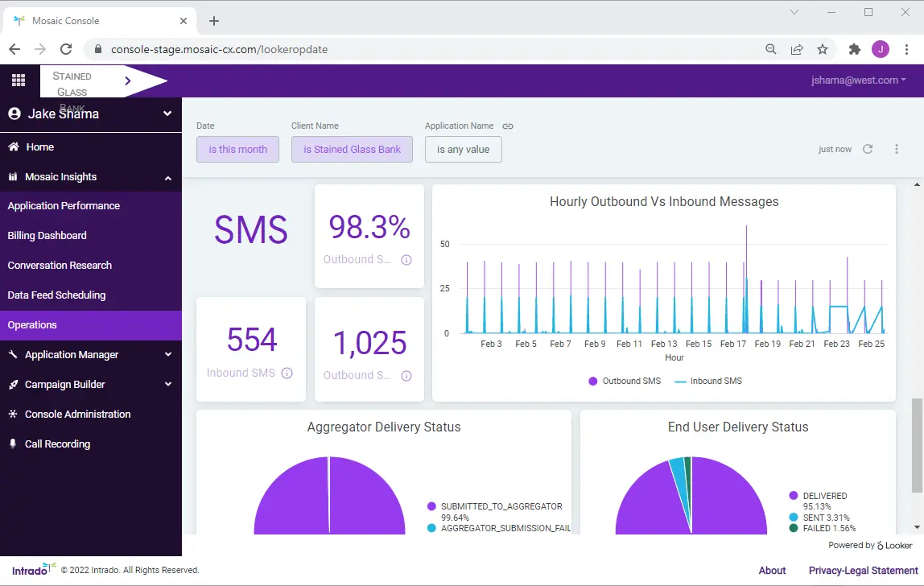Open Billing Dashboard in the sidebar

coord(47,235)
